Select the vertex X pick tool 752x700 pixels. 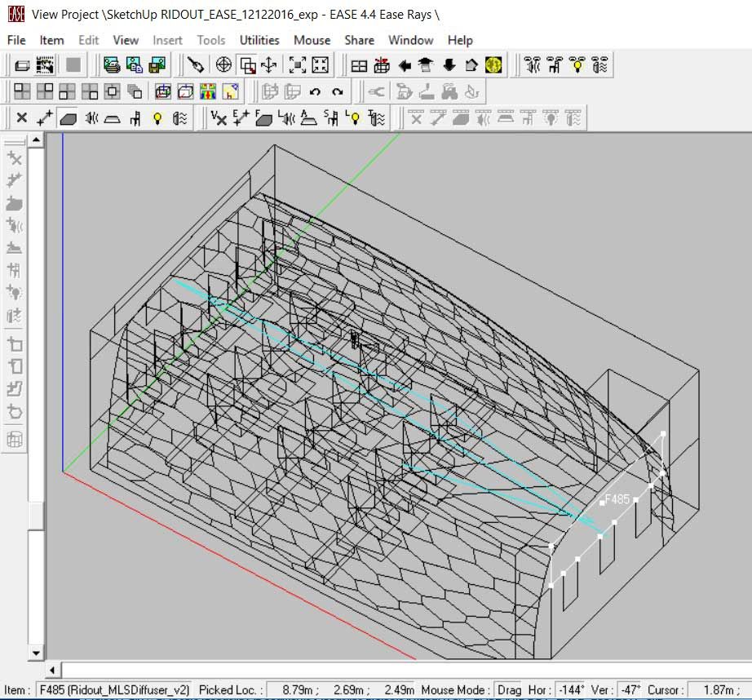(21, 117)
